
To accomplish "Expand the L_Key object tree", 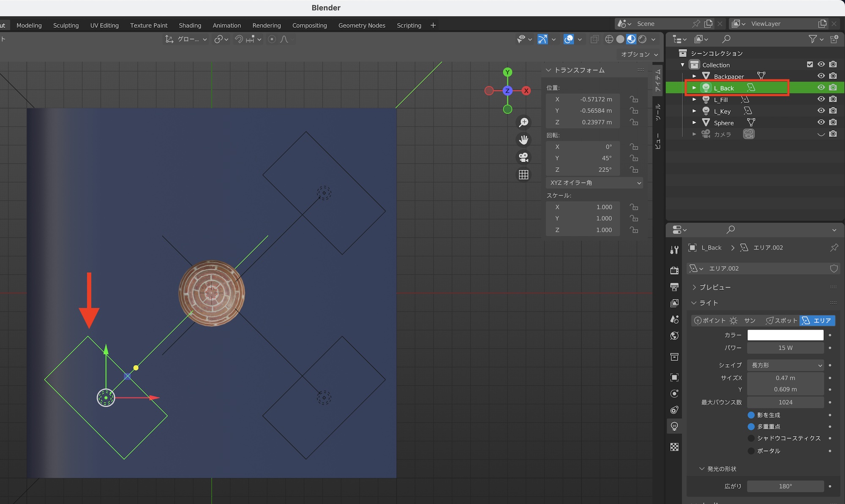I will pyautogui.click(x=694, y=111).
